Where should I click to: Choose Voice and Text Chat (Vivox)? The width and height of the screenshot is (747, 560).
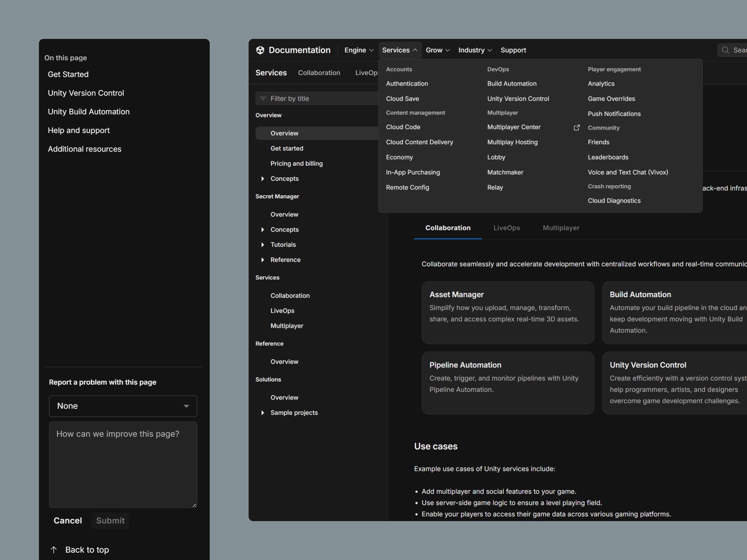[628, 172]
